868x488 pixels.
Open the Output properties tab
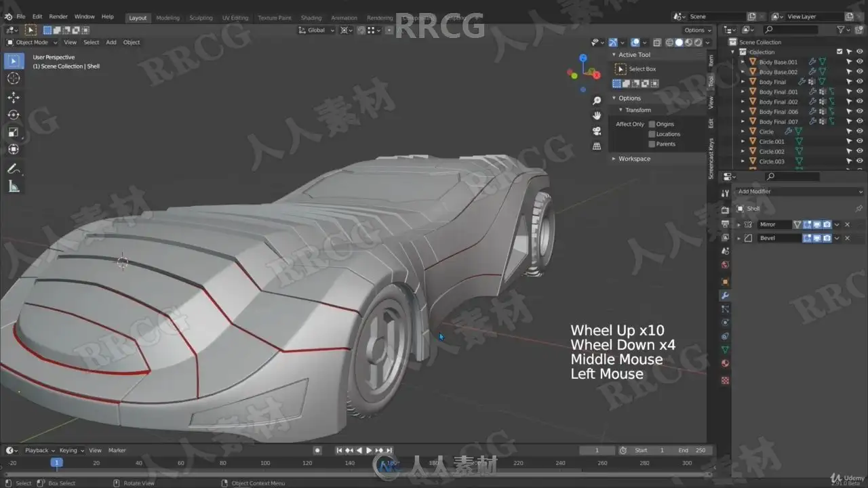pyautogui.click(x=725, y=223)
